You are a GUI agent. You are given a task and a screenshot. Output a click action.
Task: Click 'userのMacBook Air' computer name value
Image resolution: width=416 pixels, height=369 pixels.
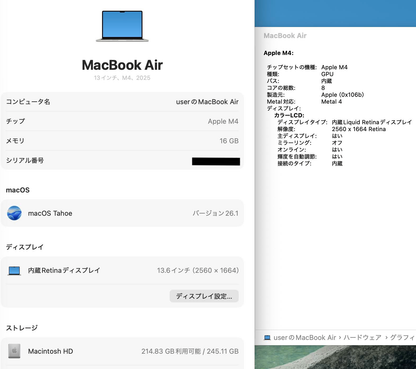pyautogui.click(x=207, y=102)
